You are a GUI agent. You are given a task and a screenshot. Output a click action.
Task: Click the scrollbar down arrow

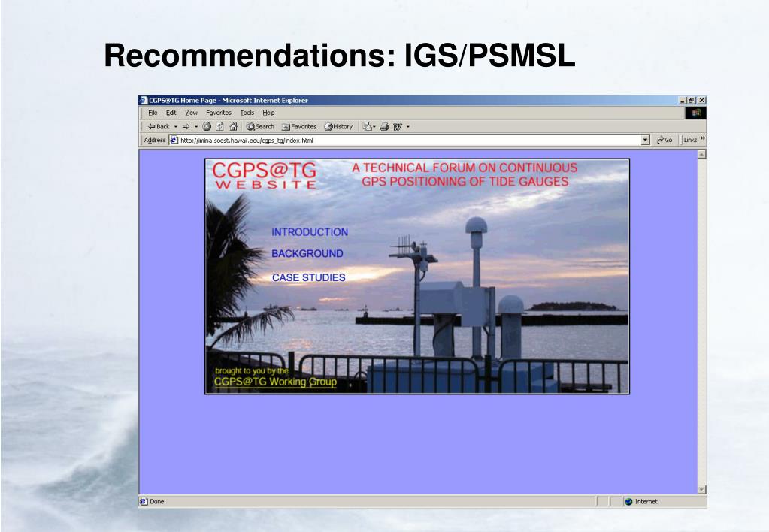tap(702, 489)
